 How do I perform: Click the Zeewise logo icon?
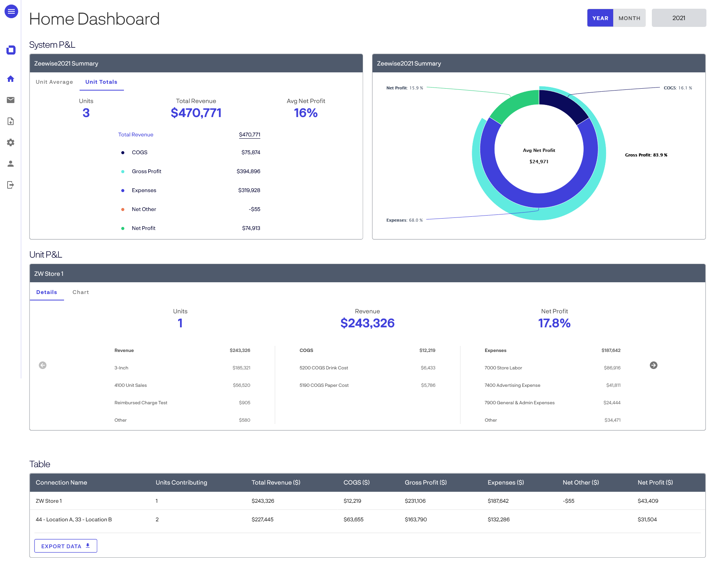click(11, 49)
